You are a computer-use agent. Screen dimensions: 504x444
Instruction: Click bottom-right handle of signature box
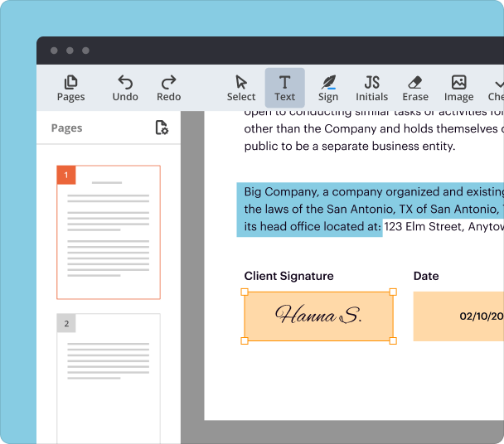coord(393,340)
